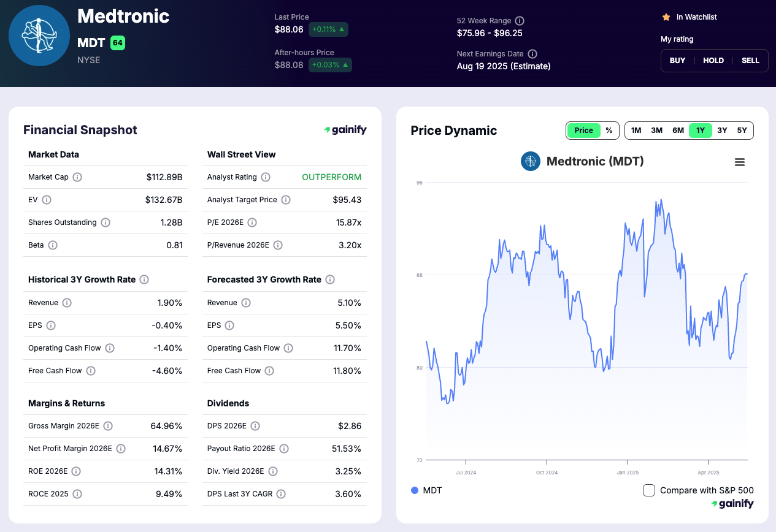Open info icon beside Historical 3Y Growth Rate

point(144,279)
